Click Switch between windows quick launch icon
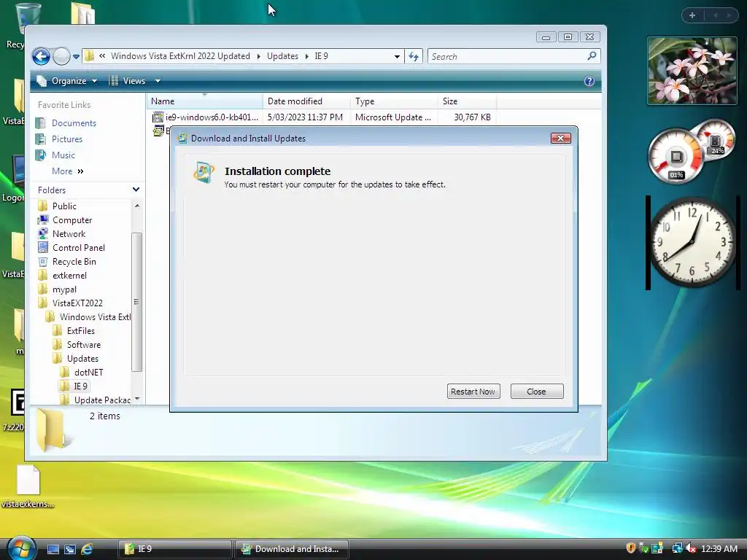The image size is (747, 560). tap(70, 549)
